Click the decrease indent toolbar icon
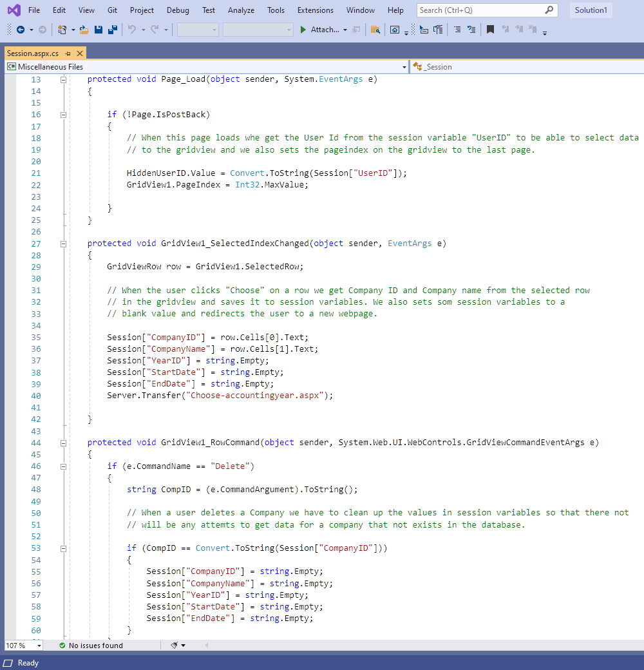 tap(424, 30)
